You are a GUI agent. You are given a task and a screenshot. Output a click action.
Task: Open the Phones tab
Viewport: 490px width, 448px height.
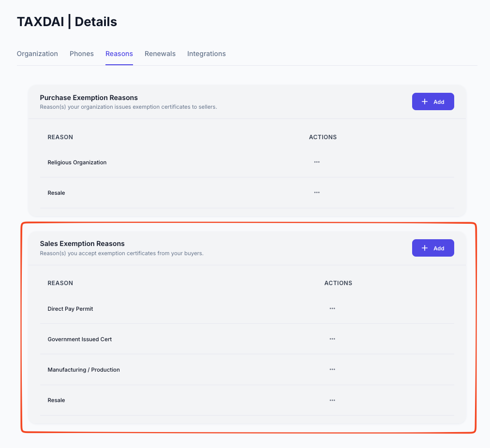click(82, 54)
